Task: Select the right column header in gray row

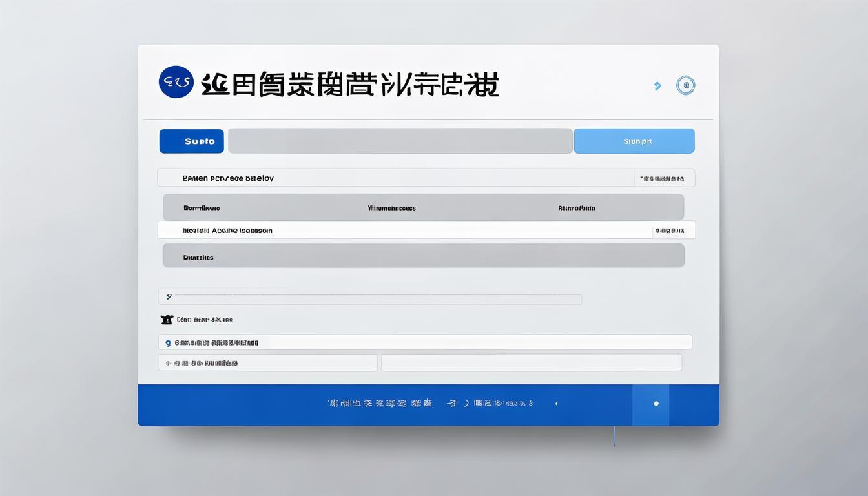Action: click(577, 208)
